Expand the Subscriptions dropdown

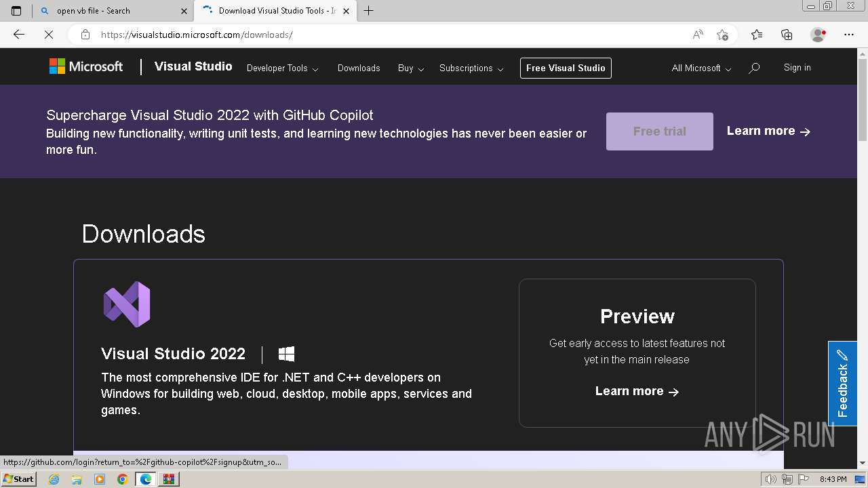(x=471, y=68)
